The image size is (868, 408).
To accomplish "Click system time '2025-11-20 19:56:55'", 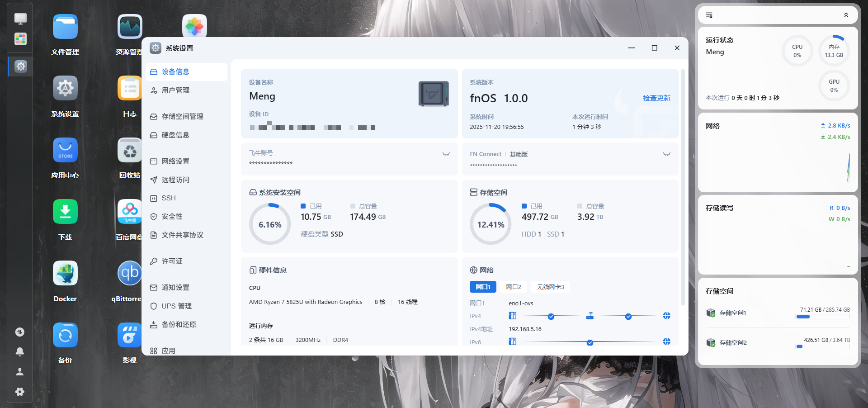I will coord(497,127).
